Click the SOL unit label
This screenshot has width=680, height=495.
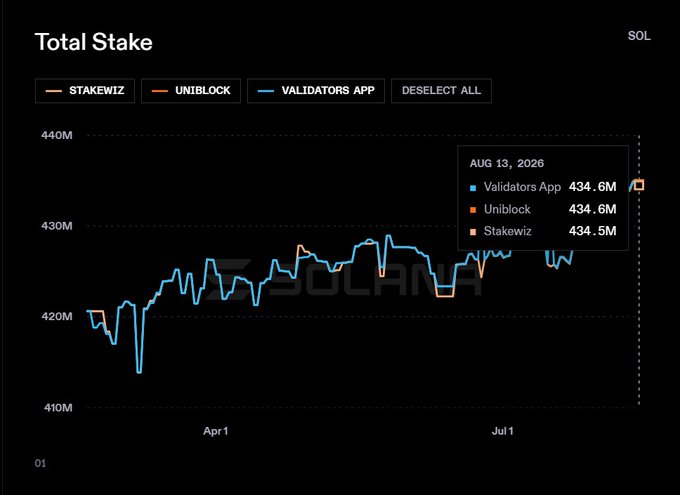[639, 36]
